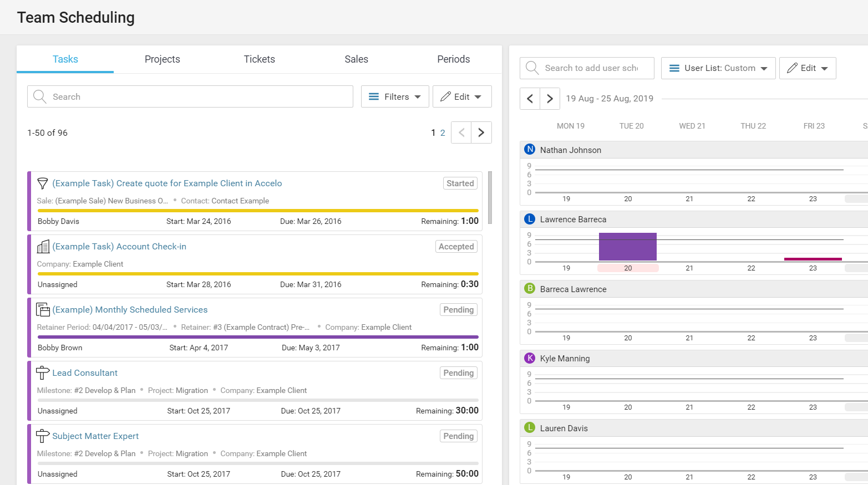The width and height of the screenshot is (868, 485).
Task: Go to page 2 of tasks
Action: pyautogui.click(x=443, y=133)
